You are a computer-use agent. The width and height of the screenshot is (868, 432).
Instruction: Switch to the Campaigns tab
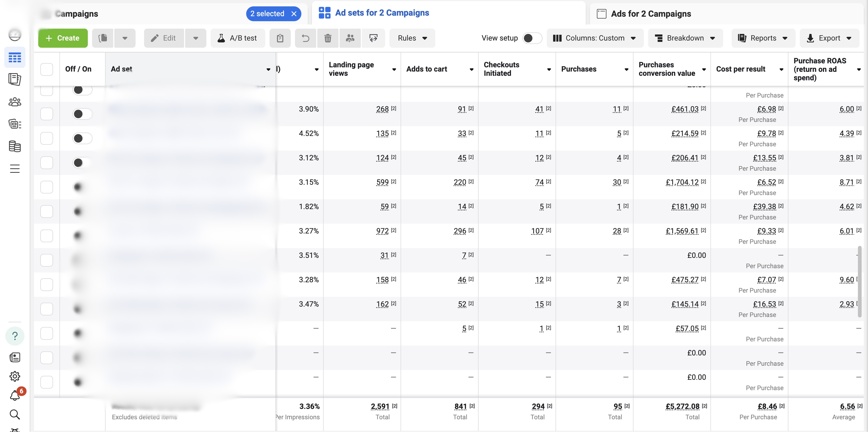coord(77,14)
